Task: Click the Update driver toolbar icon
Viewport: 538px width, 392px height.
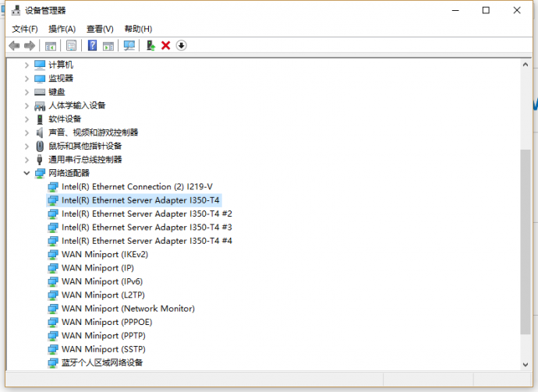Action: tap(150, 46)
